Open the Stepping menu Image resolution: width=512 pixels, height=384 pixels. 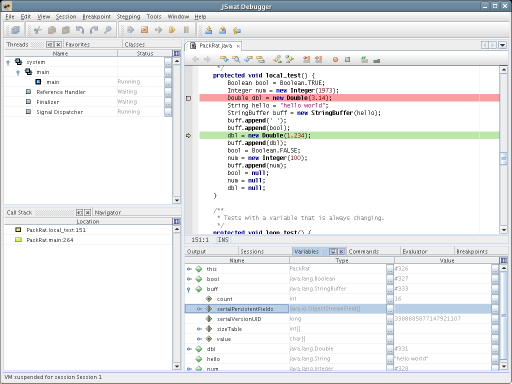(128, 16)
